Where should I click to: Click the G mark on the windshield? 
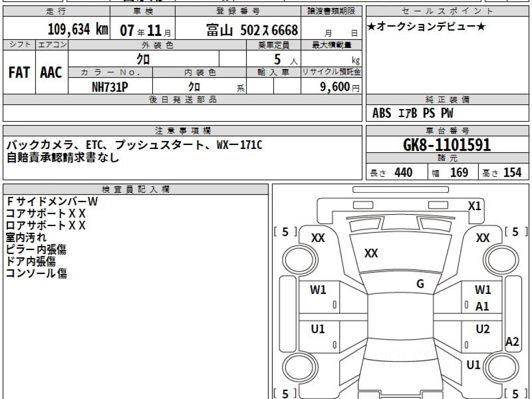click(x=421, y=284)
